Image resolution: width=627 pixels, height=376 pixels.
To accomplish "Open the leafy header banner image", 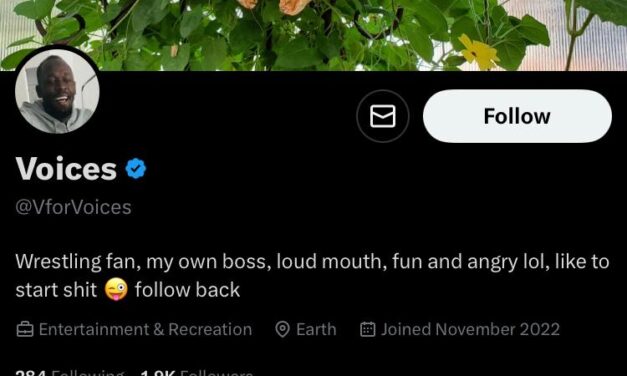I will point(314,35).
